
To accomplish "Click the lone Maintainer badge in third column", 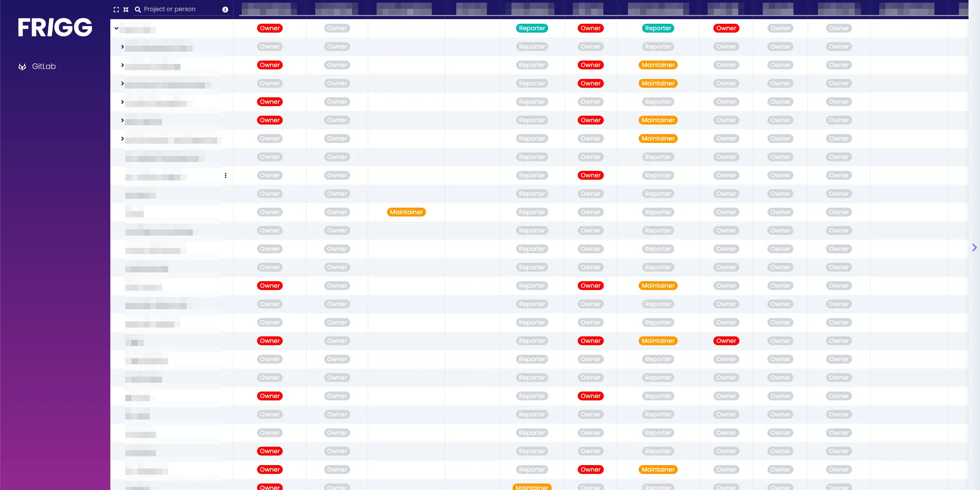I will pos(406,212).
